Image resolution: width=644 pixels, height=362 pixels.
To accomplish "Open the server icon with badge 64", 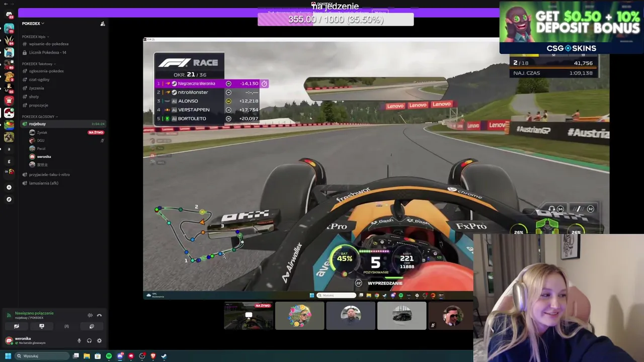I will click(9, 40).
